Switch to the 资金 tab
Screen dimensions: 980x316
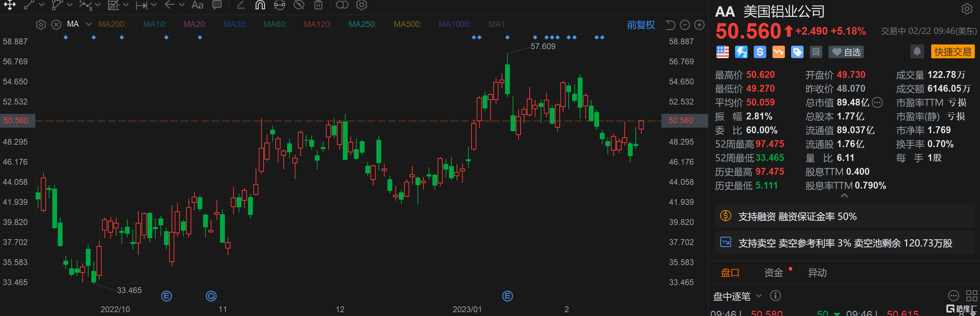773,273
